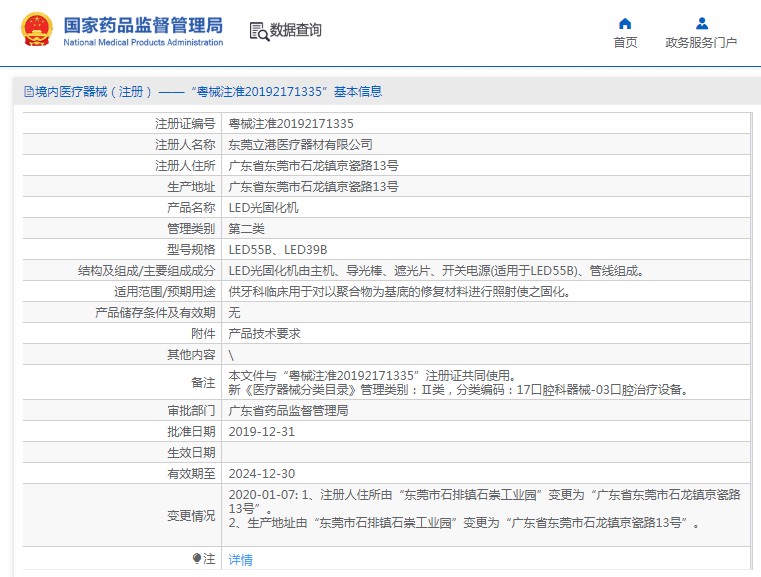
Task: Click the 注册人名称 row label
Action: (x=185, y=145)
